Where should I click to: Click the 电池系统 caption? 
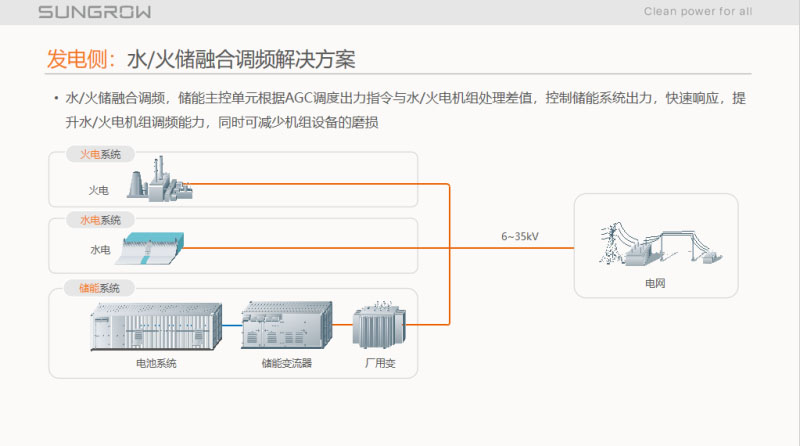tap(156, 363)
